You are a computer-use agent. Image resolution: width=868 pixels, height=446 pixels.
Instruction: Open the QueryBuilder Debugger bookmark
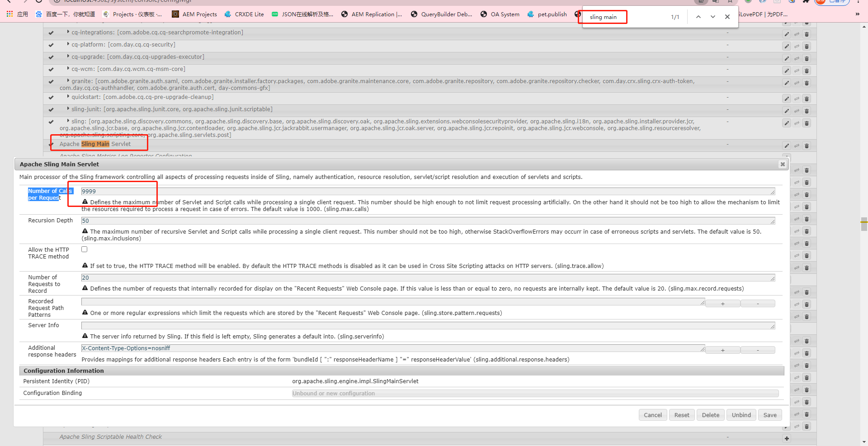pos(441,14)
